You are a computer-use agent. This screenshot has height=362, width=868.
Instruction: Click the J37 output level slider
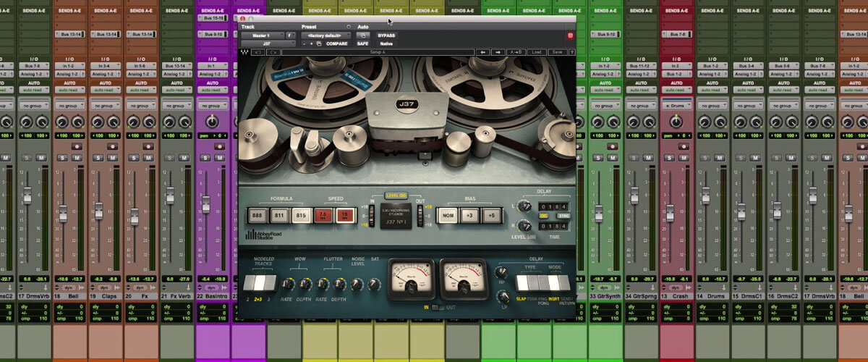(x=420, y=216)
